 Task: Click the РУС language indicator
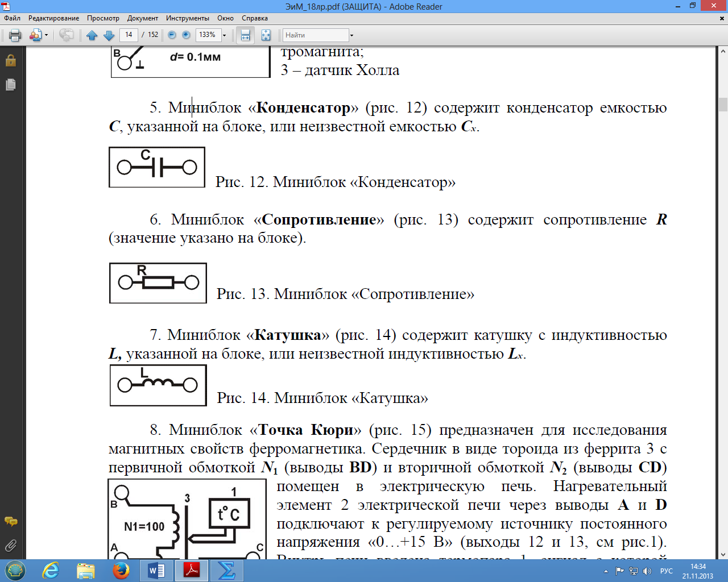(667, 571)
